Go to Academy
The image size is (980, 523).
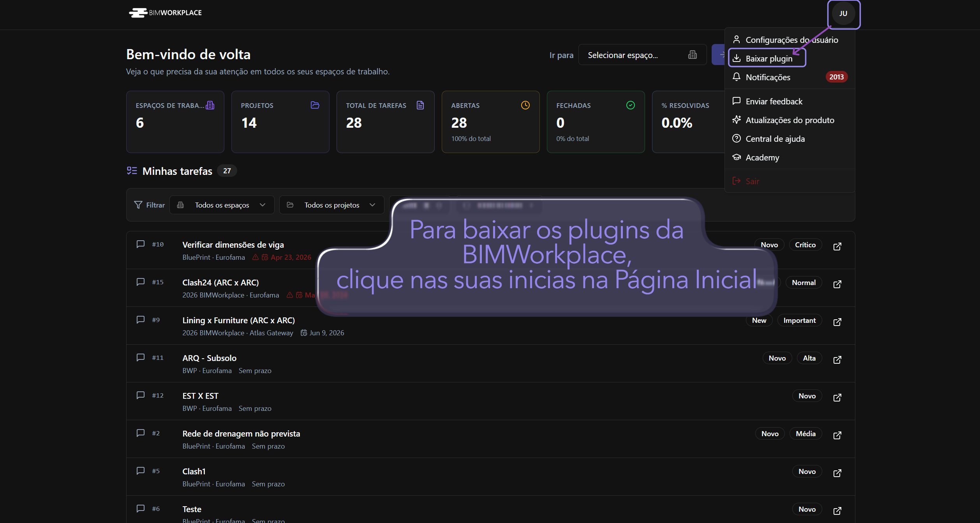789,157
